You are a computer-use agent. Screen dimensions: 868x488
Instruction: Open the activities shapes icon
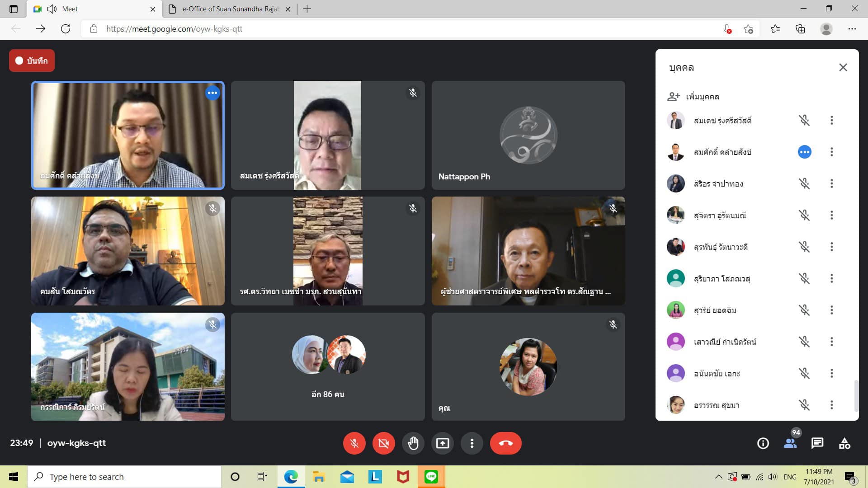844,443
